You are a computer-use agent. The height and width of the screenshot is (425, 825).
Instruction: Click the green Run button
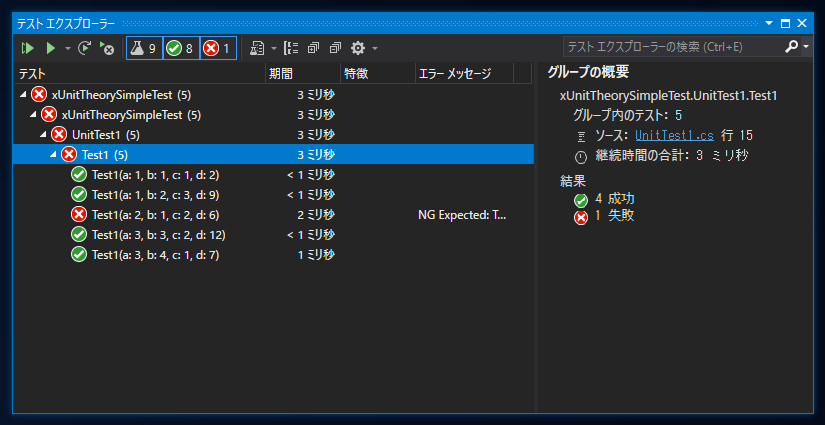tap(51, 48)
